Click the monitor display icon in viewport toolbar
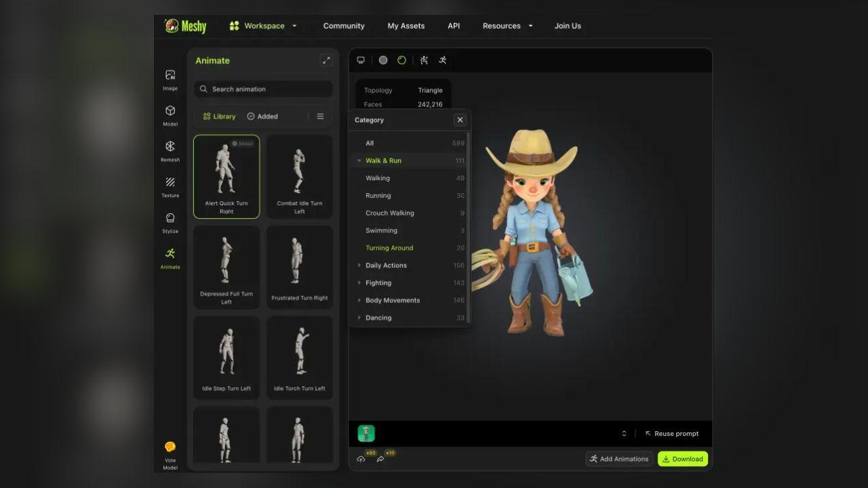This screenshot has height=488, width=868. click(x=361, y=60)
